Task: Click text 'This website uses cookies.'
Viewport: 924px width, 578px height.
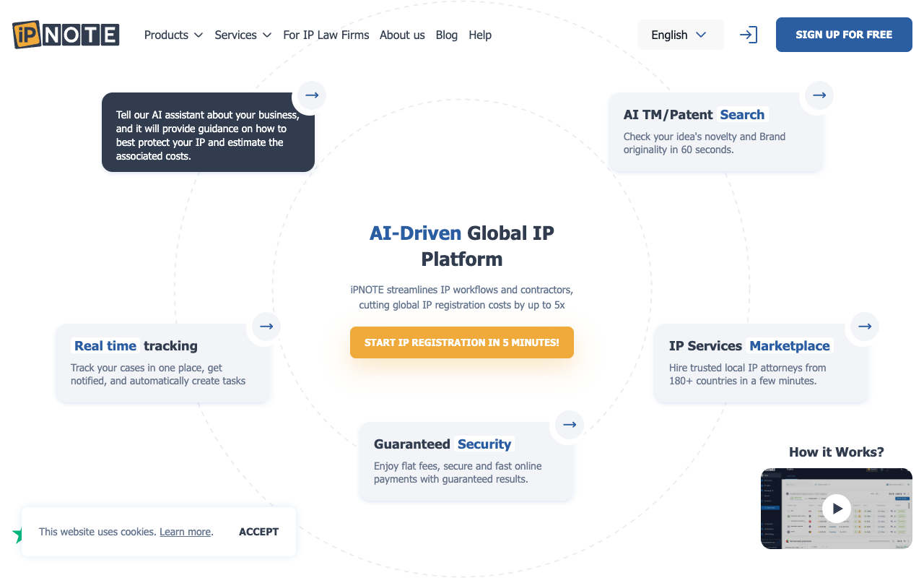Action: pyautogui.click(x=97, y=532)
